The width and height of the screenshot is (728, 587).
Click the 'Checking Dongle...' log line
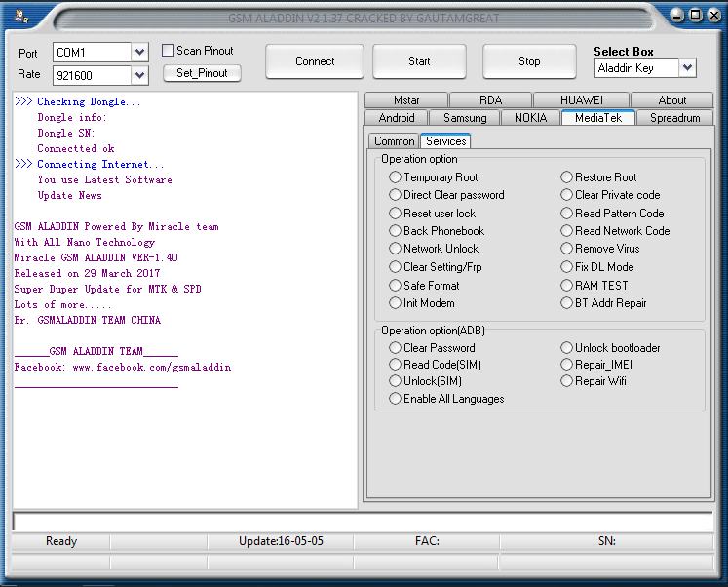click(x=78, y=101)
